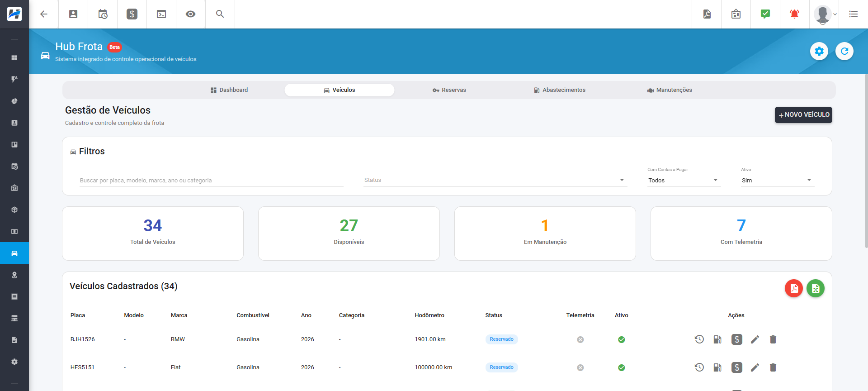Export vehicles list to Excel
The image size is (868, 391).
[816, 288]
